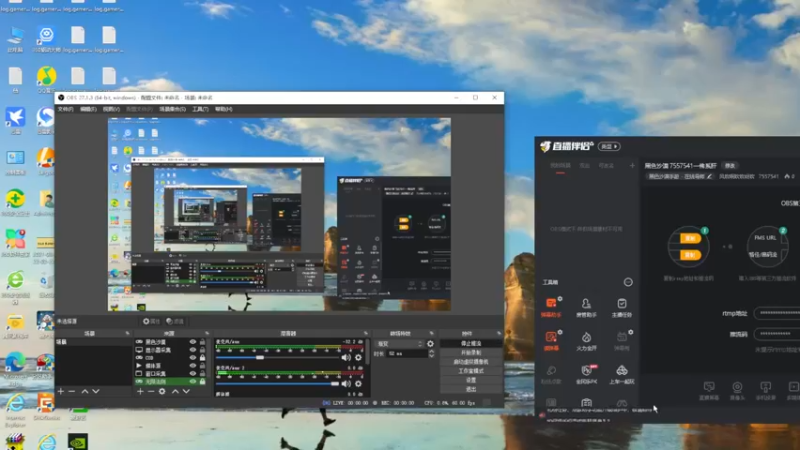Open 火力全开 tool in 直播伴侣 toolbox
The height and width of the screenshot is (450, 800).
[586, 341]
